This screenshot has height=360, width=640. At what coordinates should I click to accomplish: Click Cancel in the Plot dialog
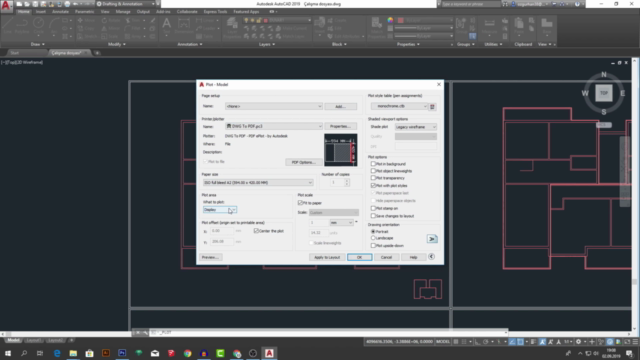click(x=387, y=257)
